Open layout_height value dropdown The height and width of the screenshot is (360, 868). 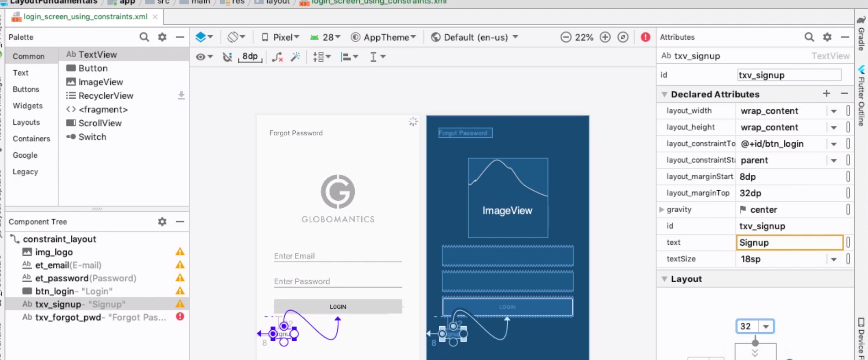[x=834, y=128]
